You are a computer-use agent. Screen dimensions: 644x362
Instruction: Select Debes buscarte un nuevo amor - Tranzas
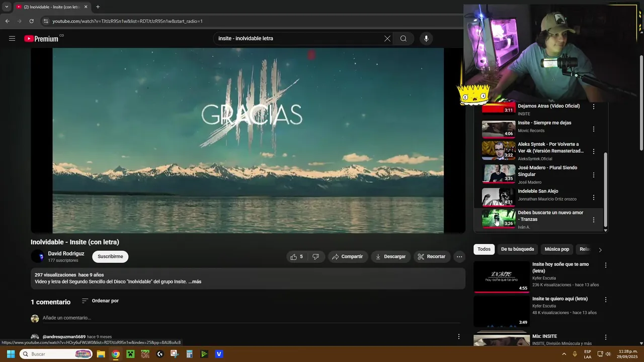pos(550,216)
